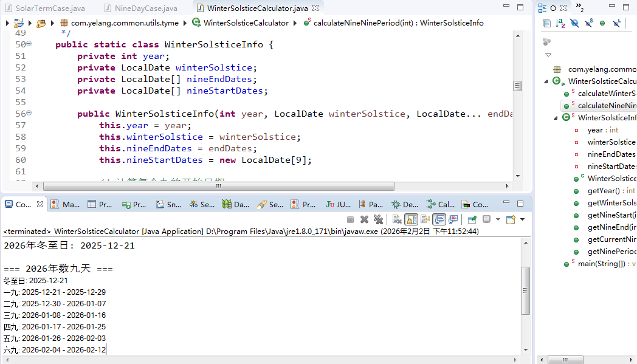Click the console vertical scrollbar thumb
The image size is (637, 364).
(525, 290)
